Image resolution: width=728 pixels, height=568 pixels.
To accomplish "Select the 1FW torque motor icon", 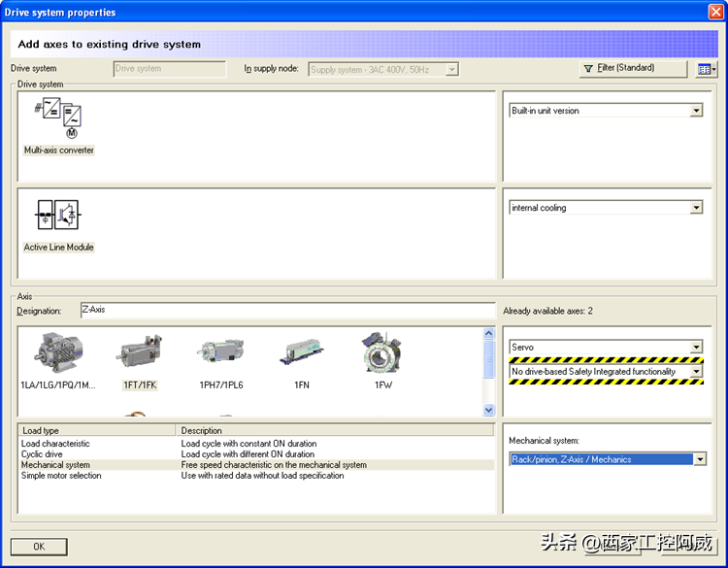I will [382, 355].
